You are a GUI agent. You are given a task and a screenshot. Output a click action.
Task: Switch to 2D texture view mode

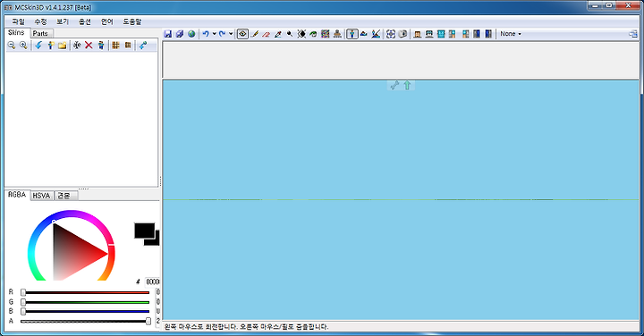click(x=364, y=34)
